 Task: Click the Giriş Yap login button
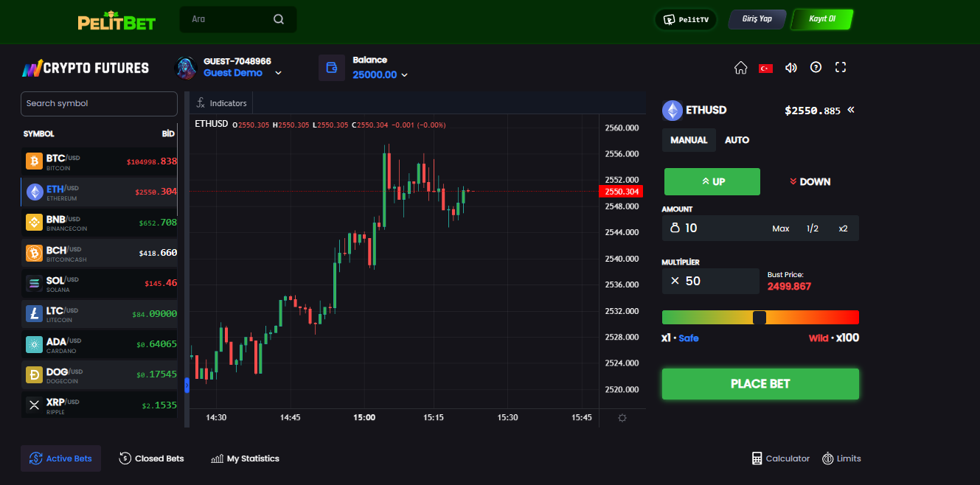(x=757, y=19)
